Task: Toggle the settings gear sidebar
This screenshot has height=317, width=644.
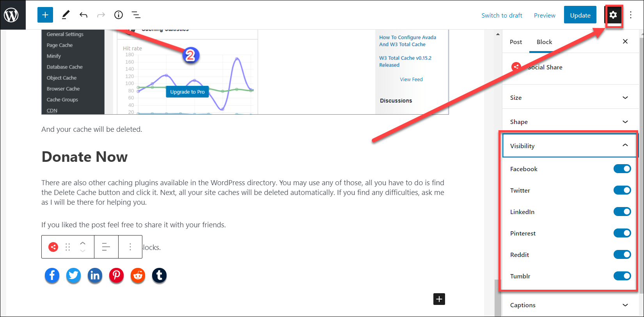Action: pyautogui.click(x=613, y=15)
